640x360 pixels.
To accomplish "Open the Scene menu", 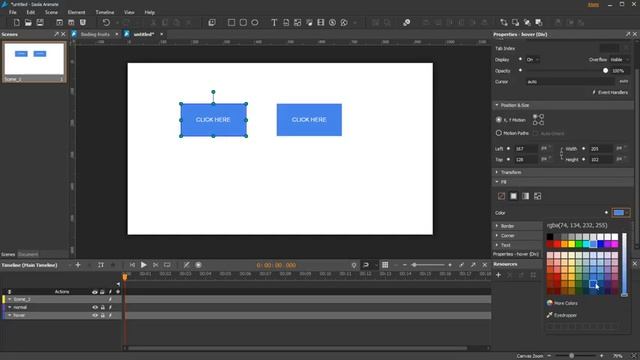I will 51,12.
